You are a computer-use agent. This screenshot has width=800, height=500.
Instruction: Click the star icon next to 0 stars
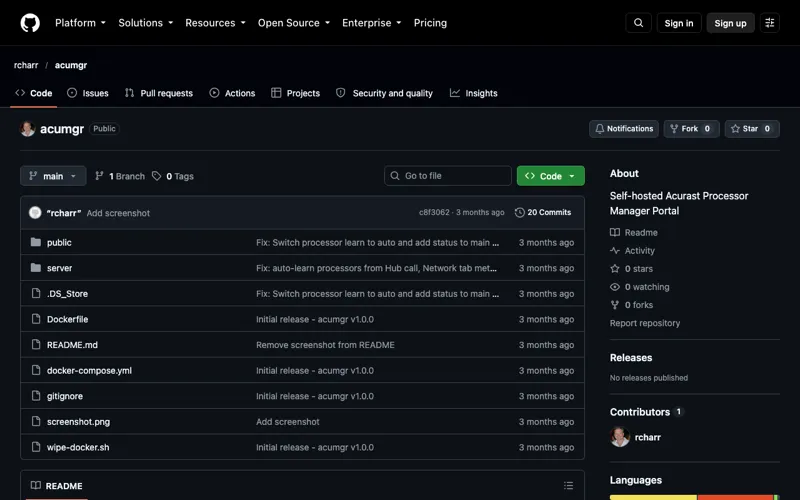point(615,268)
